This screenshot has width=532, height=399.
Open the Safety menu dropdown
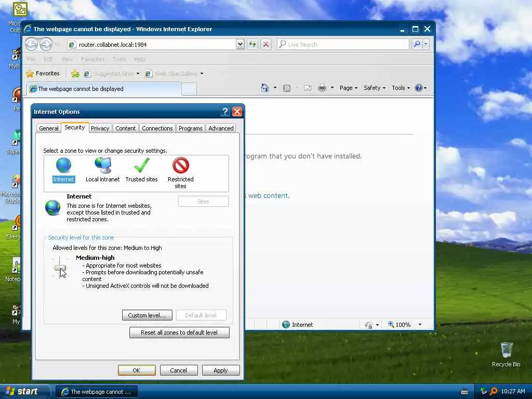click(374, 88)
